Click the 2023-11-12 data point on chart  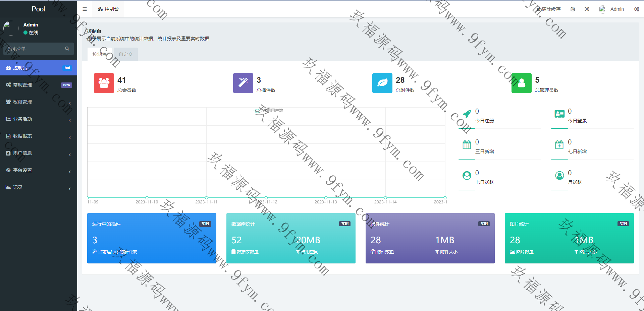(x=266, y=198)
